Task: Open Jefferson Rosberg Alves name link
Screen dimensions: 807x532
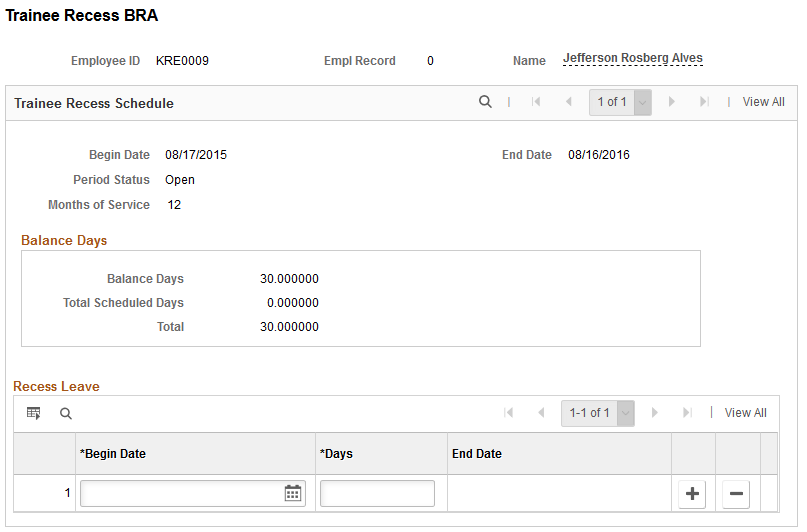Action: [x=633, y=58]
